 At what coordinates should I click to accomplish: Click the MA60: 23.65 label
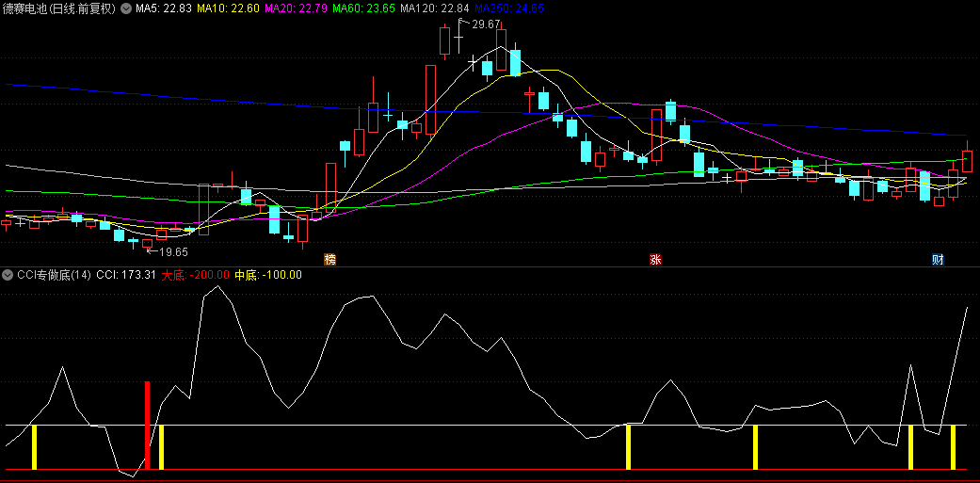(363, 8)
